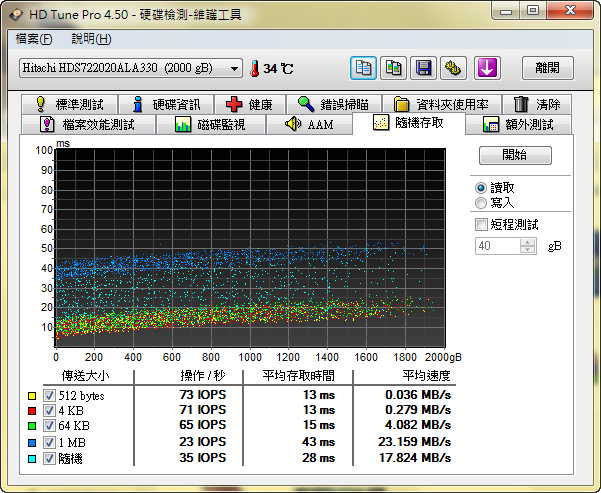Click the 35 IOPS value
Image resolution: width=601 pixels, height=493 pixels.
[x=202, y=458]
